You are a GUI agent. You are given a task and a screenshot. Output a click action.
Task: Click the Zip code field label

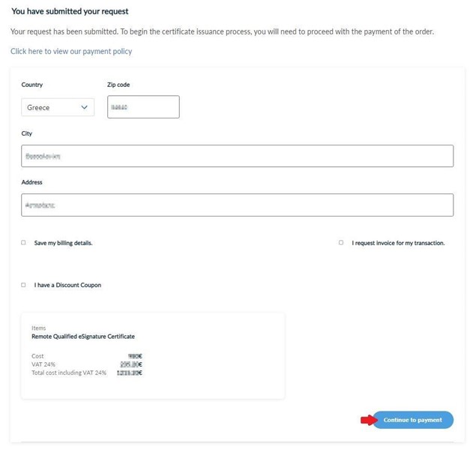[118, 85]
